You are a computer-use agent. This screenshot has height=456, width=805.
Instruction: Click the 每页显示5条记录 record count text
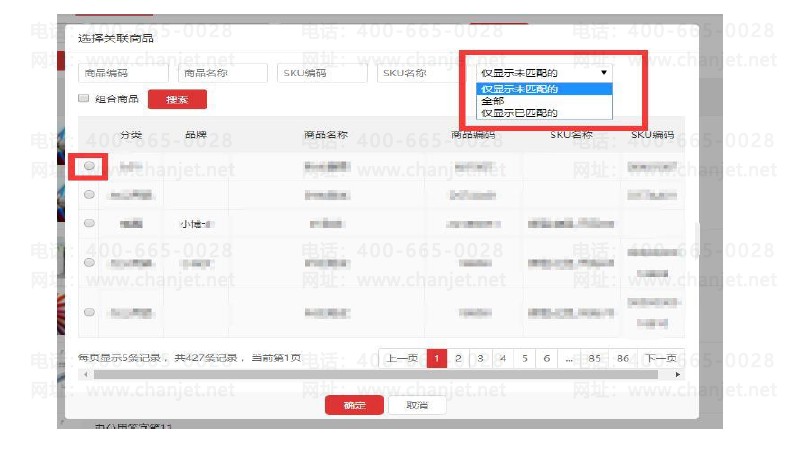[x=119, y=358]
